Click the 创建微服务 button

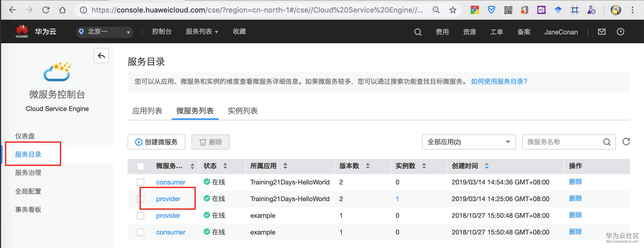[x=156, y=142]
